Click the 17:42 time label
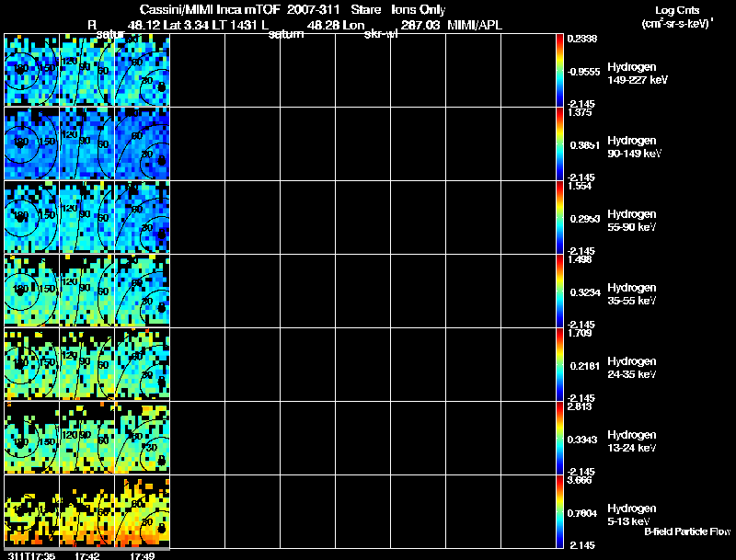The height and width of the screenshot is (560, 736). coord(86,555)
